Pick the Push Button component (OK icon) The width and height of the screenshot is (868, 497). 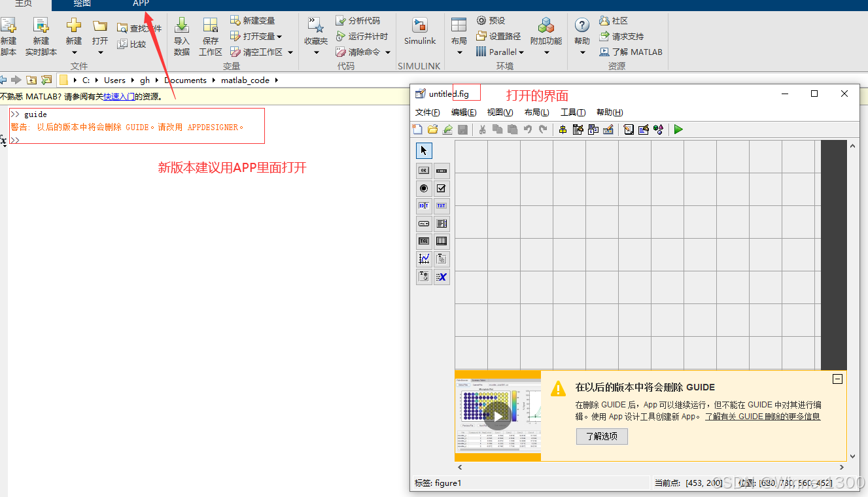coord(424,171)
